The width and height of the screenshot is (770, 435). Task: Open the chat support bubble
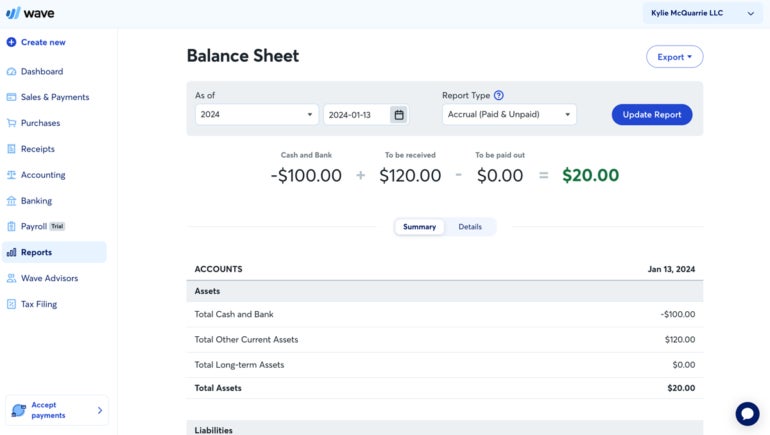tap(747, 413)
